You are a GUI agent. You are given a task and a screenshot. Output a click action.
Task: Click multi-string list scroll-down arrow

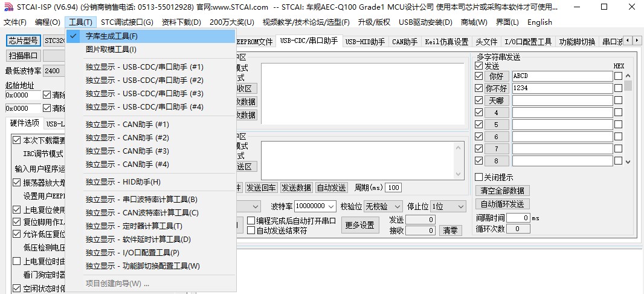(x=628, y=162)
